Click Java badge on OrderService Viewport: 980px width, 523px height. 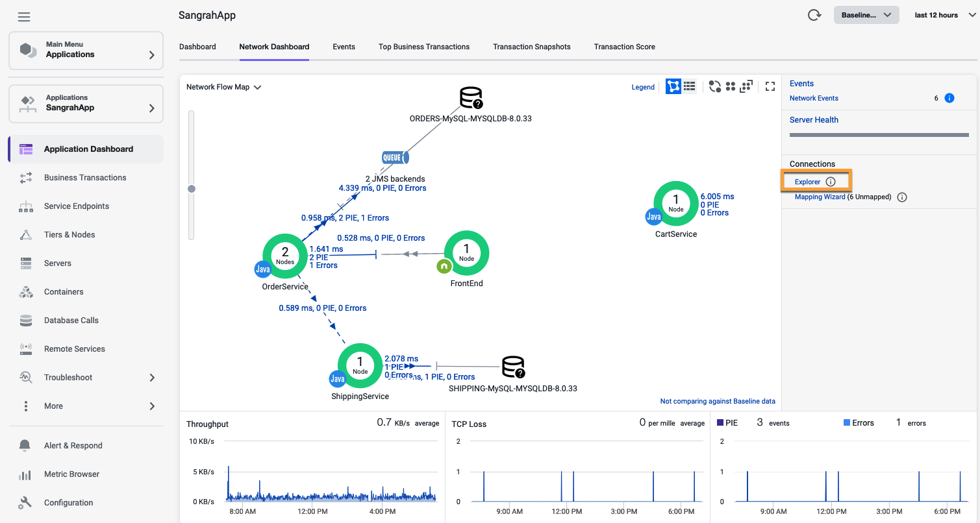coord(262,269)
